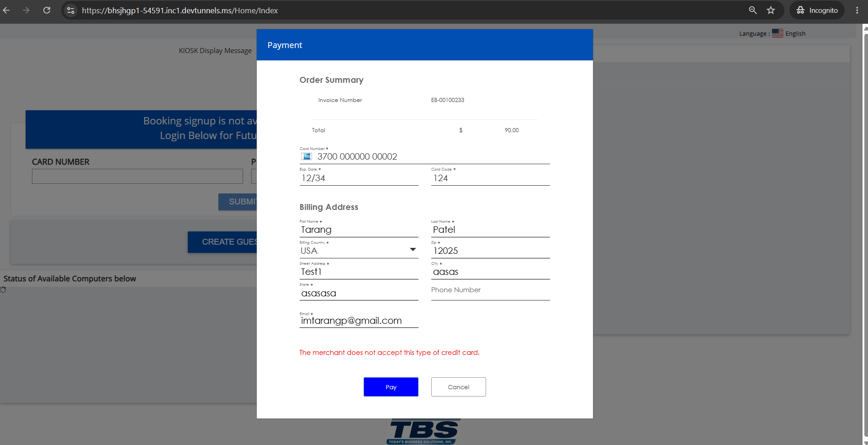This screenshot has height=445, width=868.
Task: Edit the First Name field
Action: [359, 230]
